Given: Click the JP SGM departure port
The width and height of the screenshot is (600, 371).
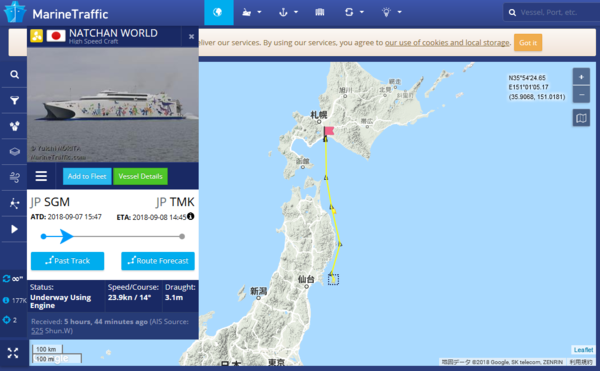Looking at the screenshot, I should click(x=50, y=202).
